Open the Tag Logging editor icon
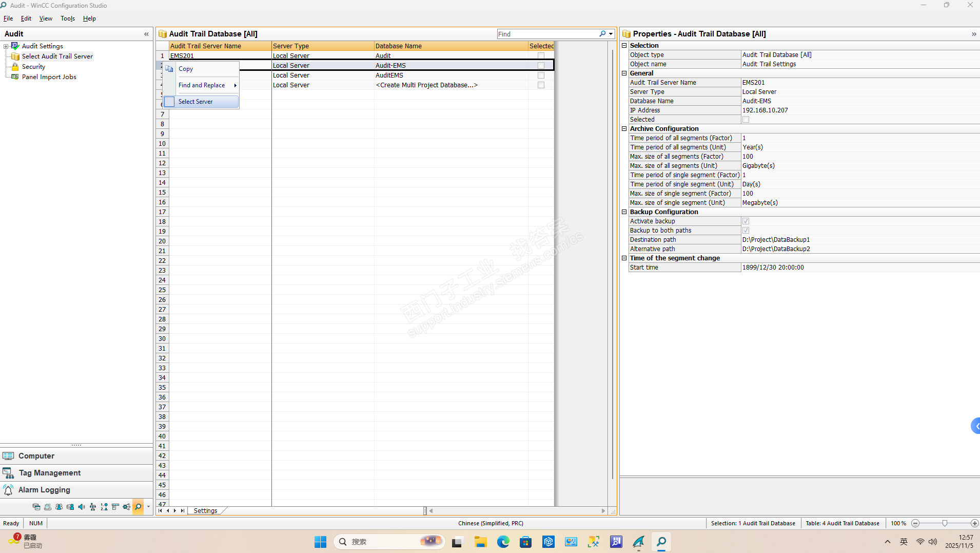 pos(36,507)
